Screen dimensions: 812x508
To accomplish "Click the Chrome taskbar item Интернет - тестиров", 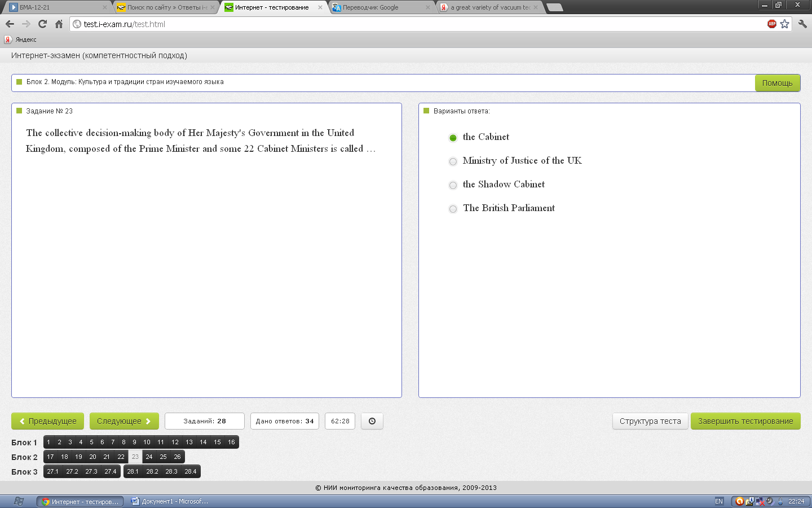I will coord(80,501).
